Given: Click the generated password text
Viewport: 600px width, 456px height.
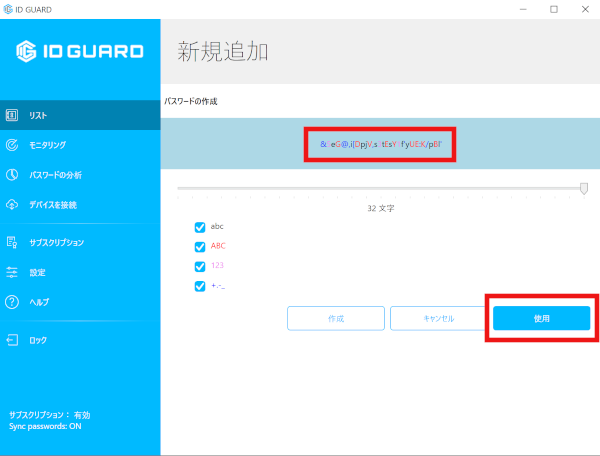Looking at the screenshot, I should pos(381,144).
